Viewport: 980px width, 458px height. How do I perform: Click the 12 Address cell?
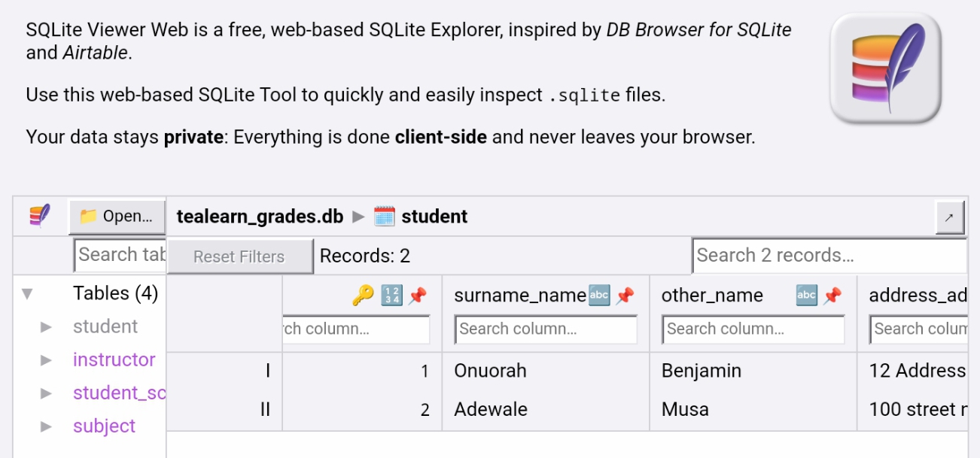tap(913, 371)
